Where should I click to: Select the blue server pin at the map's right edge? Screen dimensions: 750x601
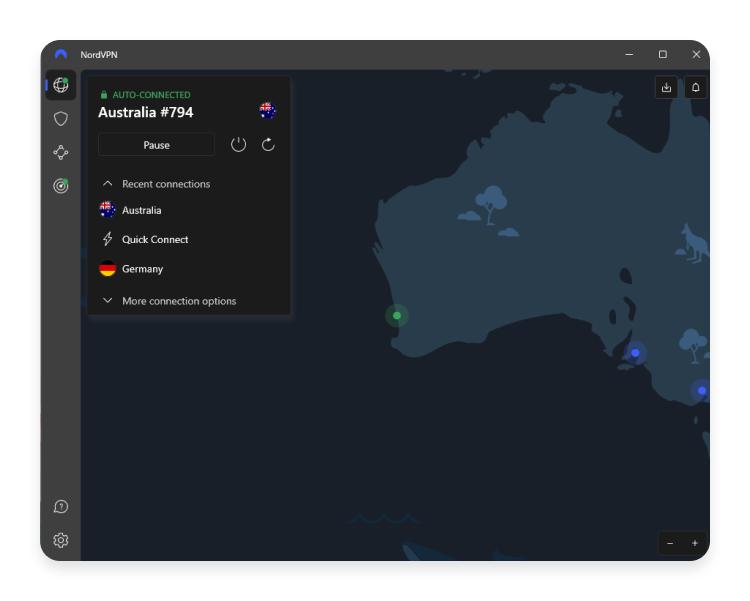point(702,390)
